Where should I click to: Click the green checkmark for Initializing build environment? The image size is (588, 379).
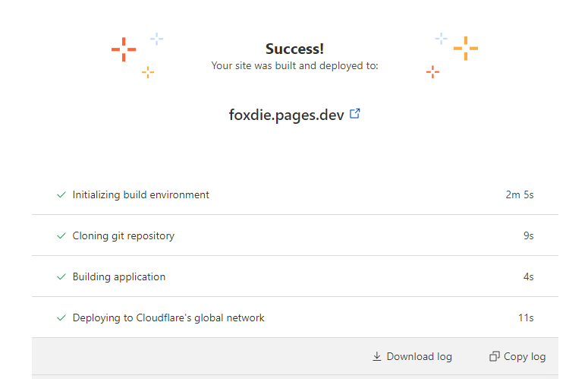coord(61,195)
